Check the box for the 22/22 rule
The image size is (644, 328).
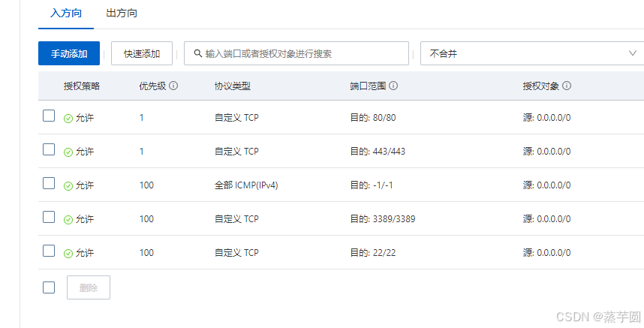click(x=49, y=251)
